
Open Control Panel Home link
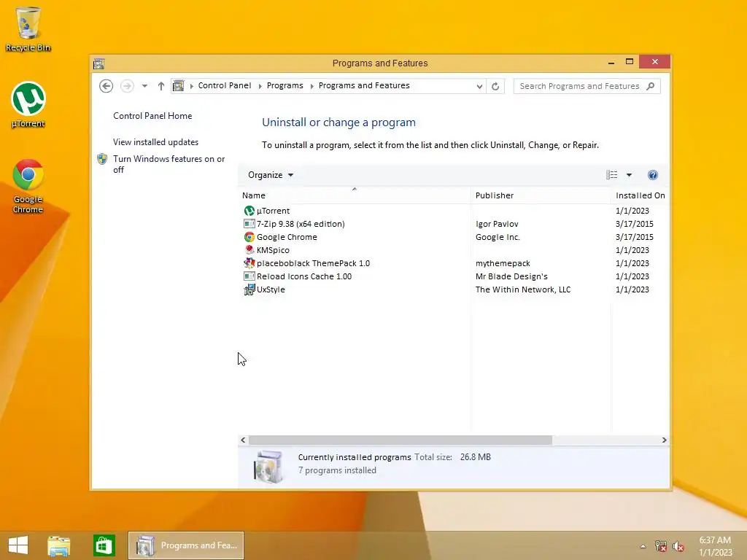[152, 116]
